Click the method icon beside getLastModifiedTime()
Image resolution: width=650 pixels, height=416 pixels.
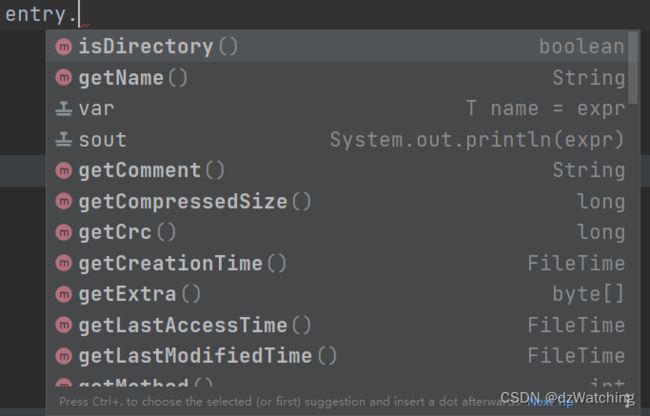click(64, 356)
